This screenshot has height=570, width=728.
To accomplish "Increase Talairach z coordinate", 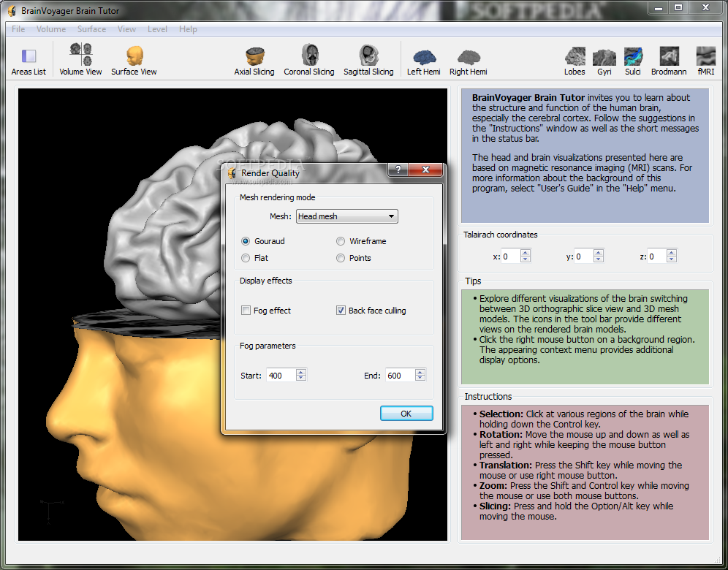I will tap(672, 254).
